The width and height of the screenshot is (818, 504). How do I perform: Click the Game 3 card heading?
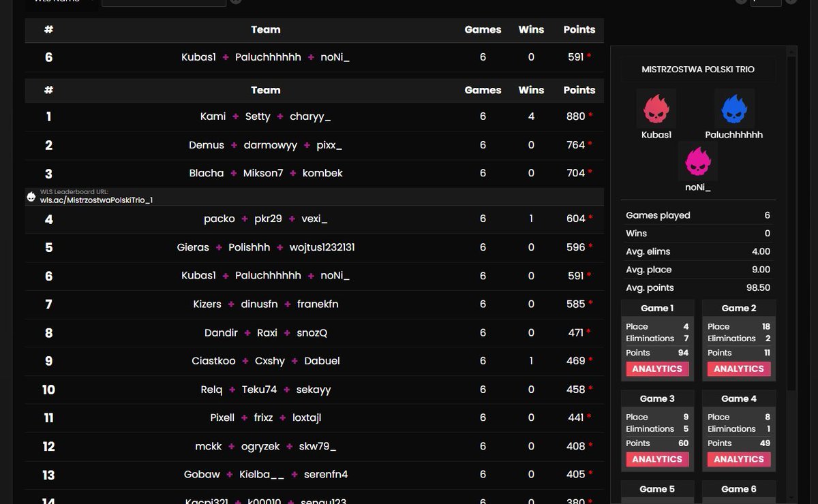pos(657,398)
